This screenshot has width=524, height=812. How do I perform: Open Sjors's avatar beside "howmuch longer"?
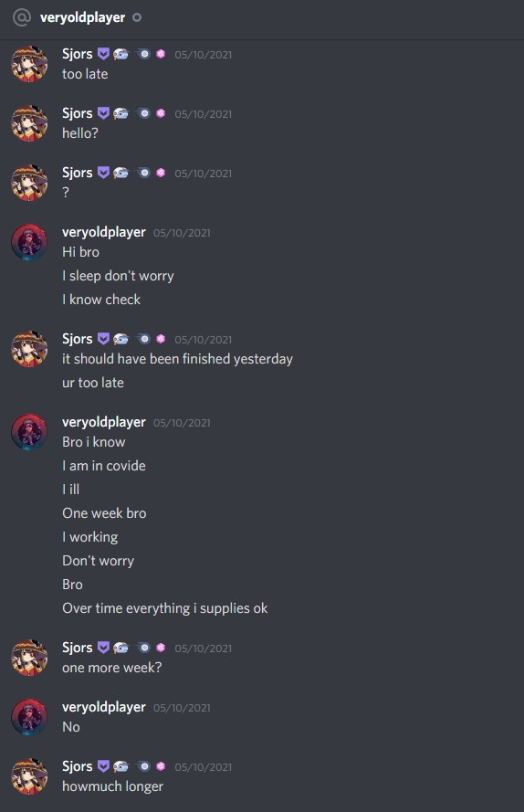pos(29,776)
